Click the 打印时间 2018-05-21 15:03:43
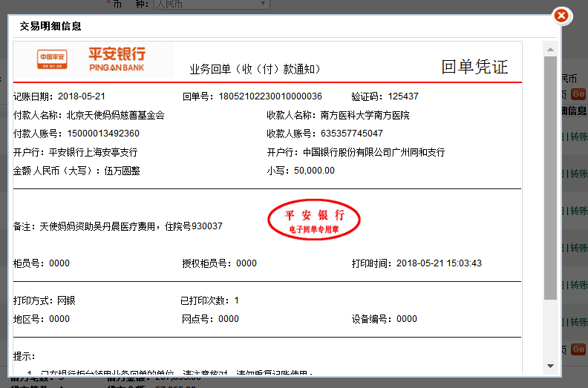This screenshot has height=388, width=588. (x=416, y=263)
